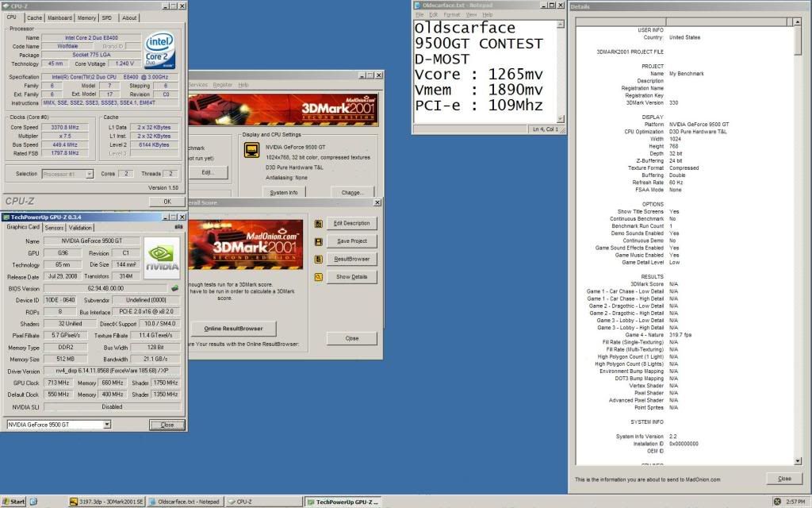This screenshot has width=812, height=508.
Task: Click the Details window scrollbar down arrow
Action: pyautogui.click(x=798, y=461)
